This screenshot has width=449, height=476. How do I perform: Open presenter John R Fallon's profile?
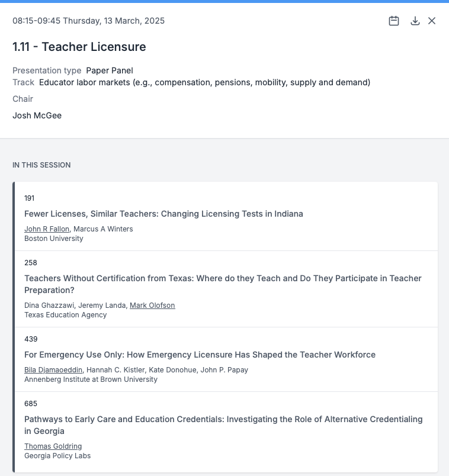(47, 229)
